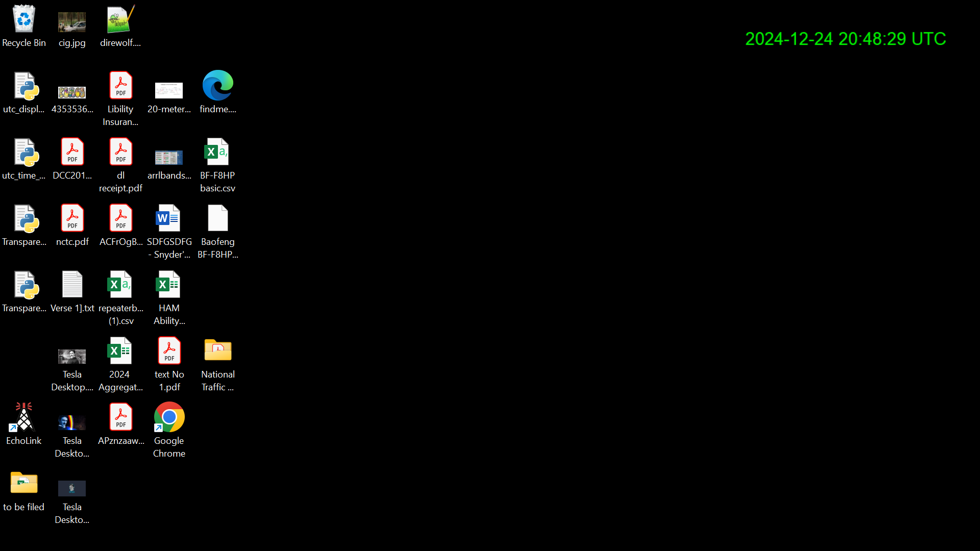Select the text No 1.pdf file
Screen dimensions: 980x551
[169, 364]
